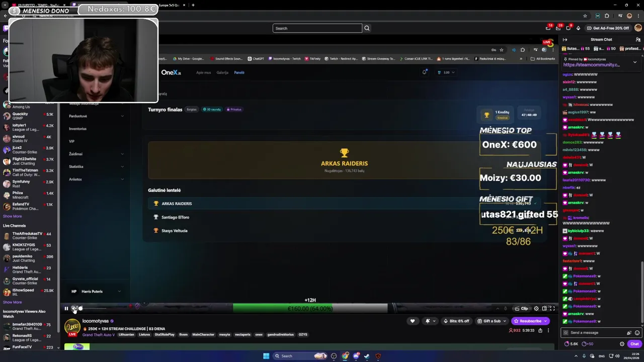Expand the OneX 3.00 balance dropdown

coord(446,72)
